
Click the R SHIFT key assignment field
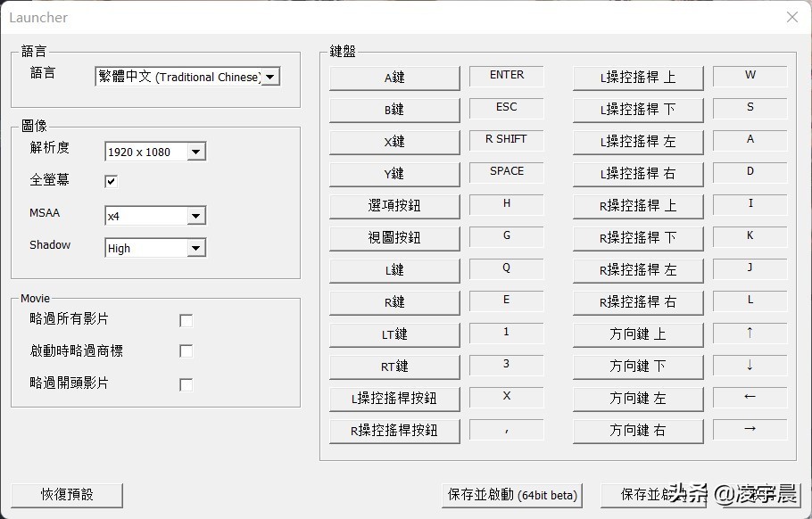click(x=507, y=140)
